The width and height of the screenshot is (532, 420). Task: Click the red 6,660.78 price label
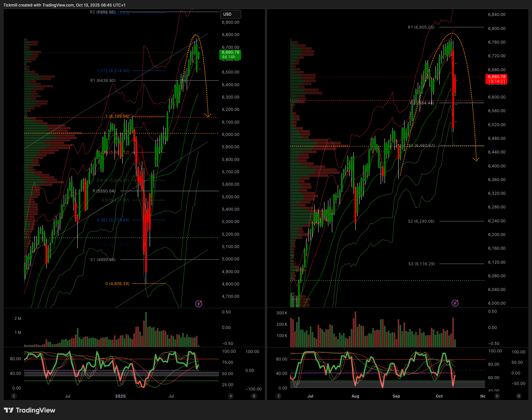click(496, 79)
